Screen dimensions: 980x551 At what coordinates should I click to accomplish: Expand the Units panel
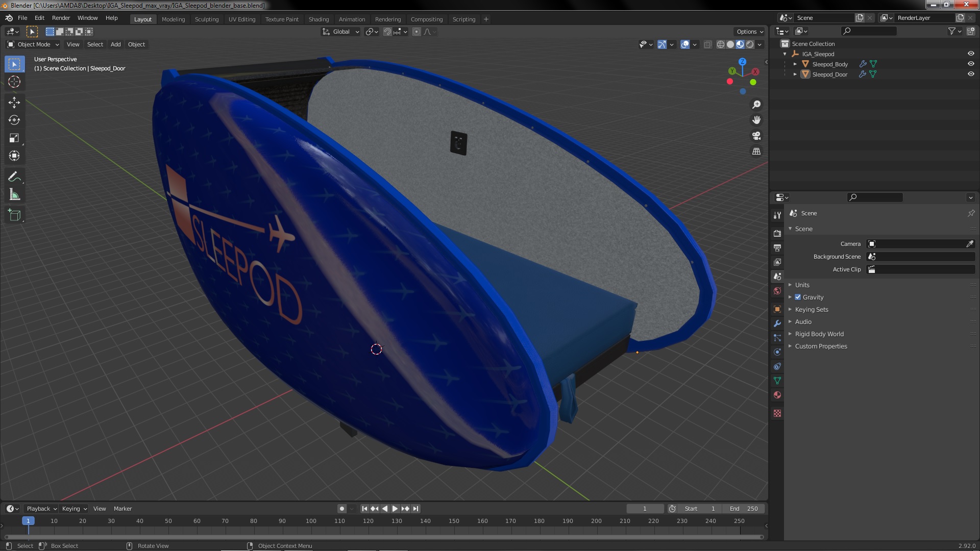coord(802,285)
